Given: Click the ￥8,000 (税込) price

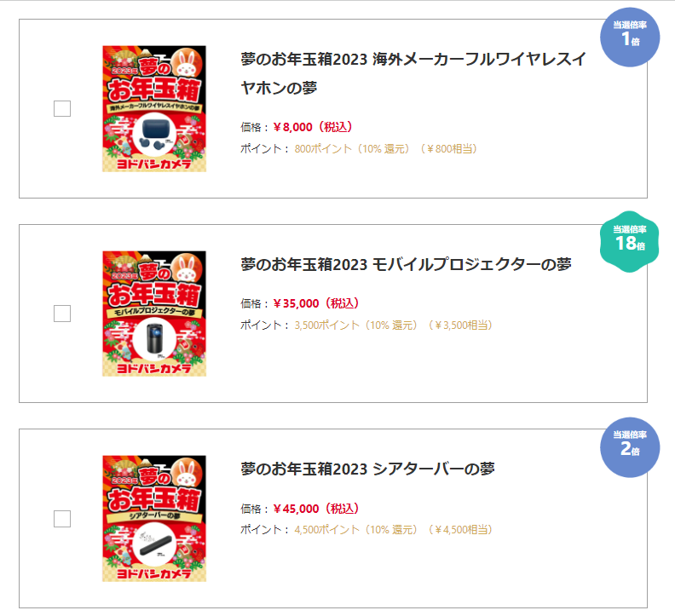Looking at the screenshot, I should pos(313,128).
